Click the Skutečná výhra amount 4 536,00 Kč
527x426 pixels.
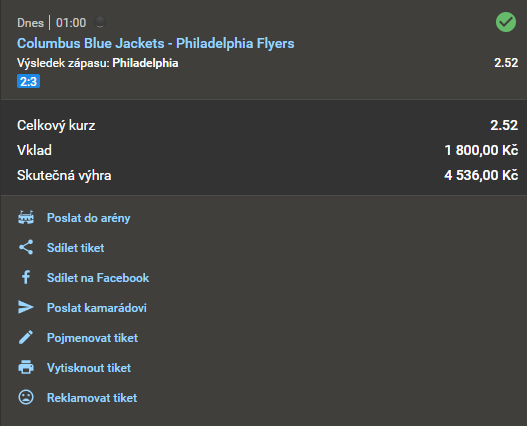tap(481, 175)
